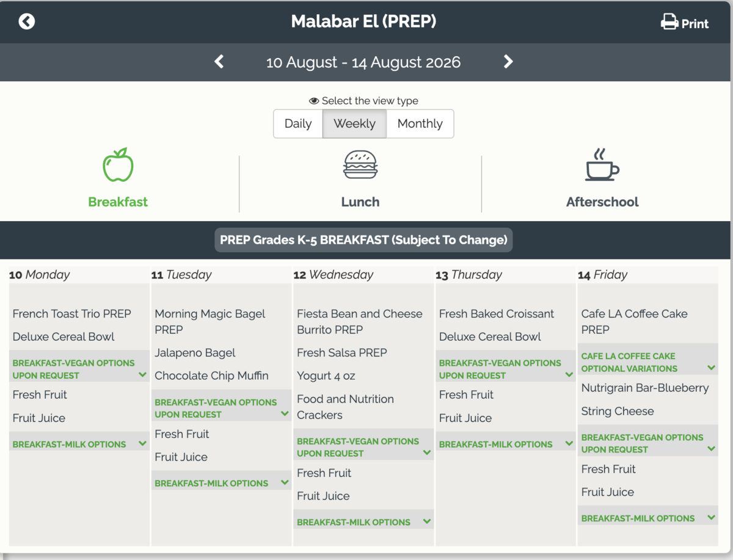Expand Friday Cafe LA Coffee Cake variations
Viewport: 733px width, 560px height.
(647, 362)
